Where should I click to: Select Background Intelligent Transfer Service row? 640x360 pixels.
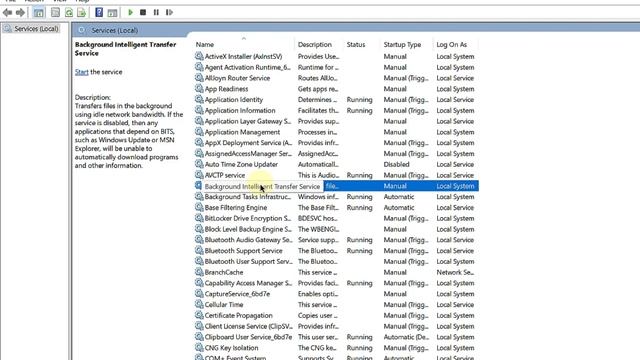click(x=336, y=186)
